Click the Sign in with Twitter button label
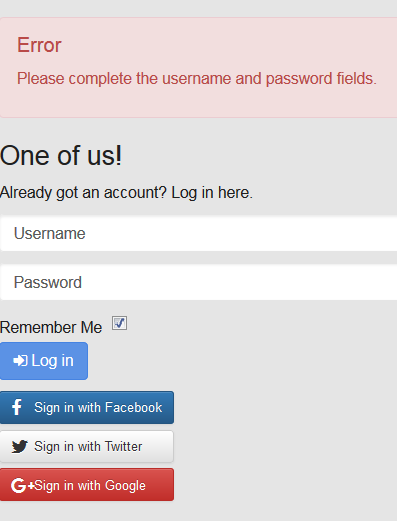 point(88,447)
